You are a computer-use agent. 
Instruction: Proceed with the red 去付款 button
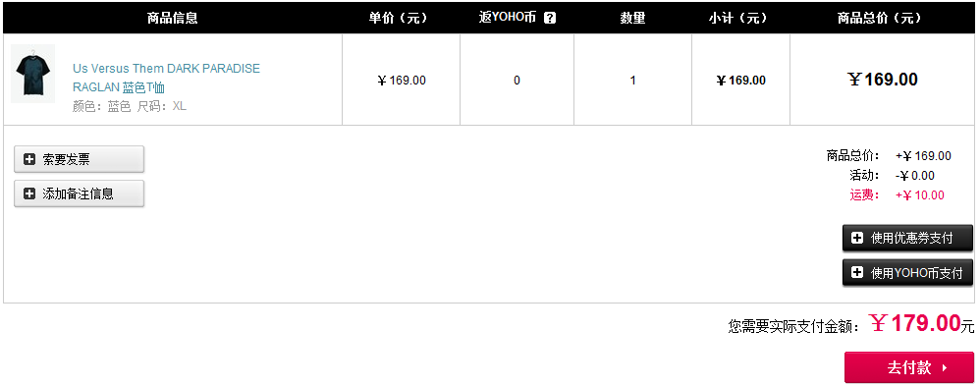pyautogui.click(x=908, y=367)
